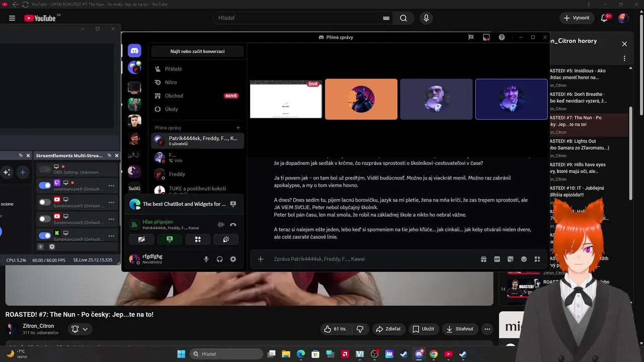644x362 pixels.
Task: Open Discord direct messages home icon
Action: pyautogui.click(x=134, y=50)
